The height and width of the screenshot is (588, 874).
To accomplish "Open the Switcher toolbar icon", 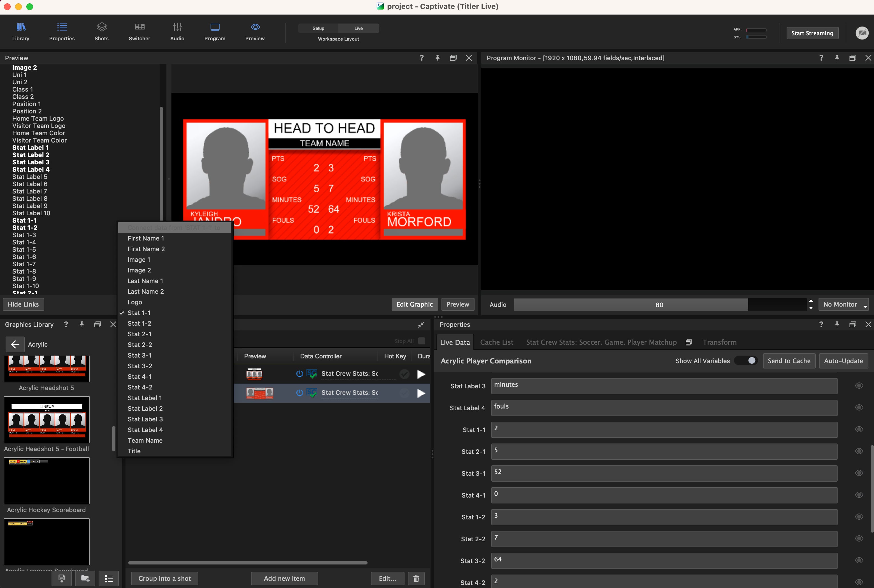I will pos(140,31).
